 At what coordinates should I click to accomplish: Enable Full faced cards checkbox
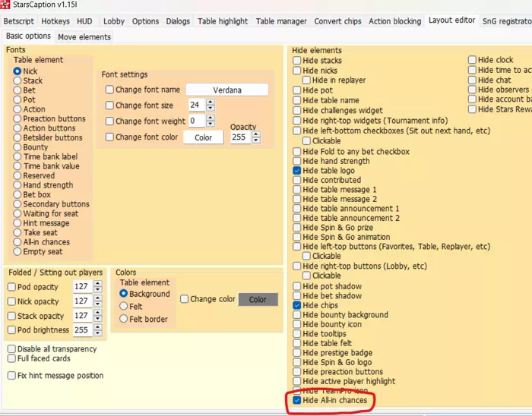click(x=11, y=358)
